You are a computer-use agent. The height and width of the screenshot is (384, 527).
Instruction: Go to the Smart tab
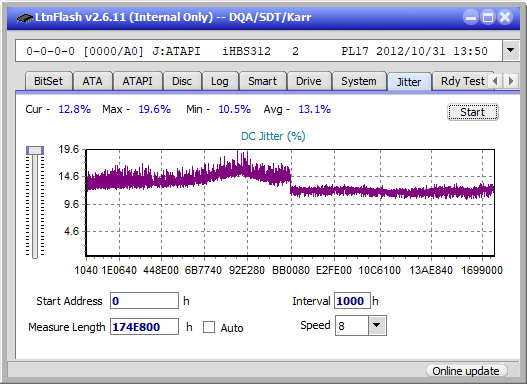(262, 81)
